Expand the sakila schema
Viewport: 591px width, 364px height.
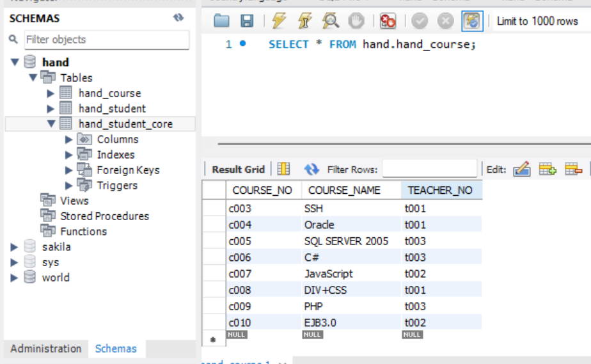[x=14, y=247]
